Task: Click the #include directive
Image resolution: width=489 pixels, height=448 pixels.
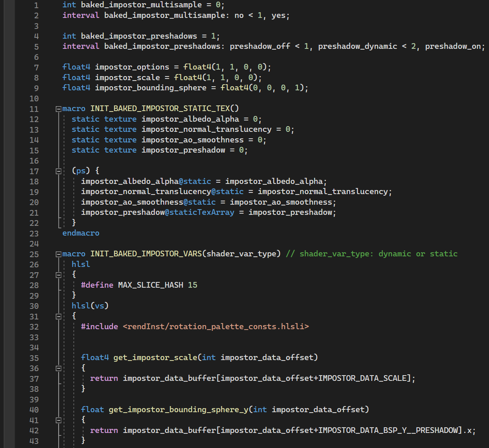Action: pos(99,326)
